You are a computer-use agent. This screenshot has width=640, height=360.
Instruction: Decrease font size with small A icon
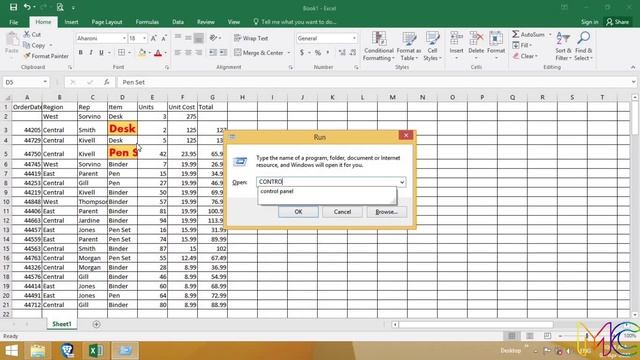click(x=164, y=38)
